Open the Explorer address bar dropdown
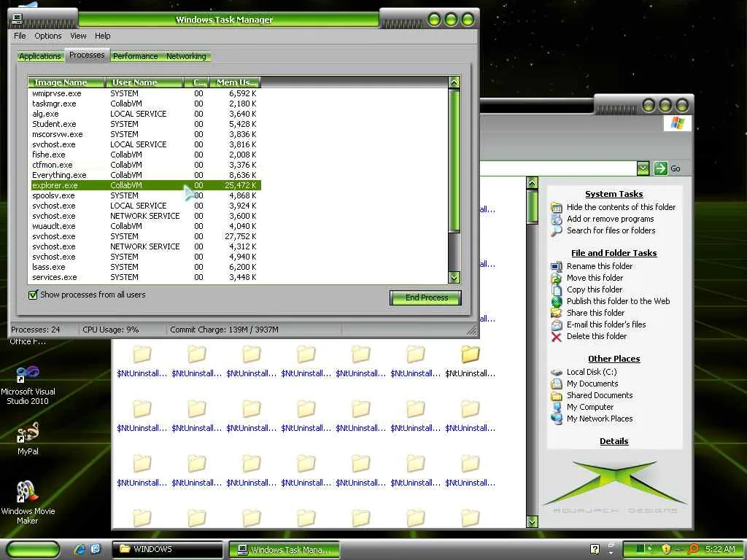This screenshot has width=747, height=560. tap(643, 168)
